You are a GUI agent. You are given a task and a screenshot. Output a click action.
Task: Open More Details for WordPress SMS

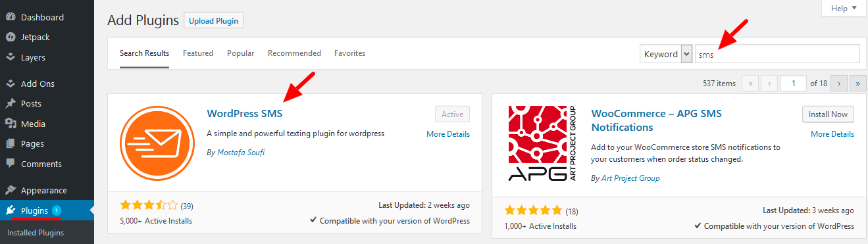[448, 134]
